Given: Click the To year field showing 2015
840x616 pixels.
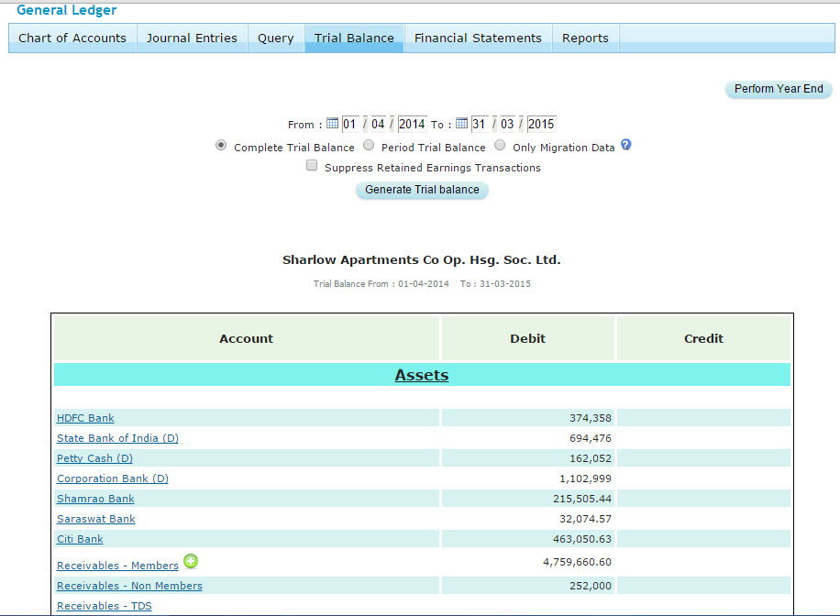Looking at the screenshot, I should [541, 125].
